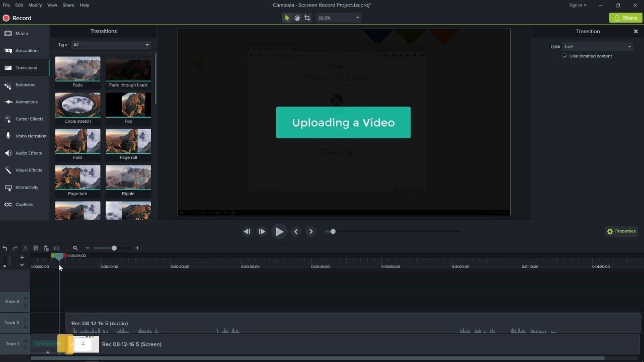Click the Undo arrow in timeline toolbar
Screen dimensions: 644x362
point(5,248)
